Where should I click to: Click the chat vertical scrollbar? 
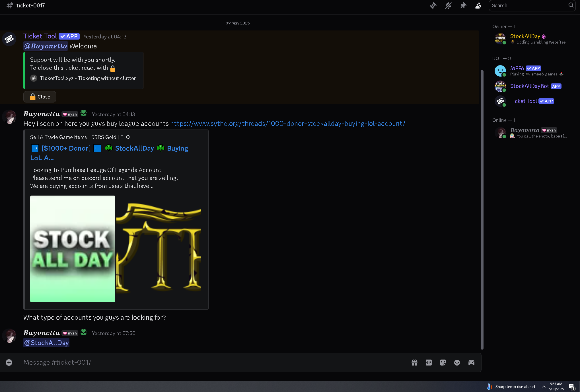(x=482, y=210)
